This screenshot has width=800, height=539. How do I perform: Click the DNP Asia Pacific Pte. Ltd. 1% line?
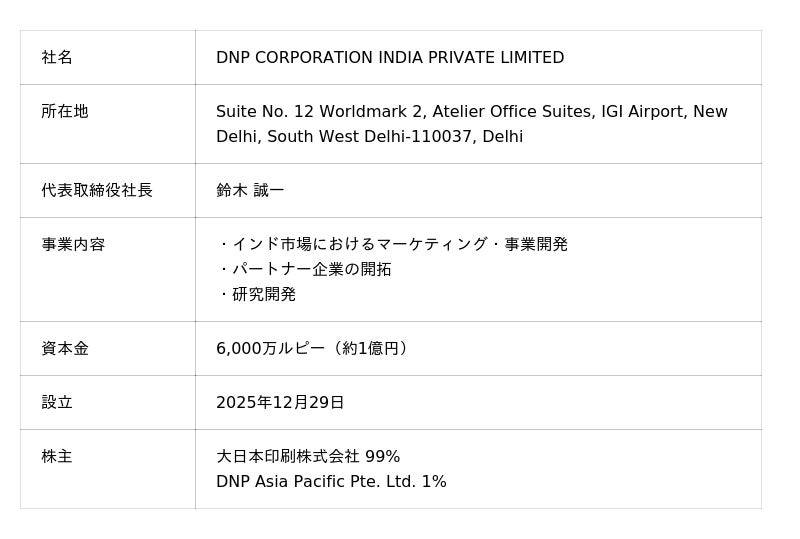331,481
